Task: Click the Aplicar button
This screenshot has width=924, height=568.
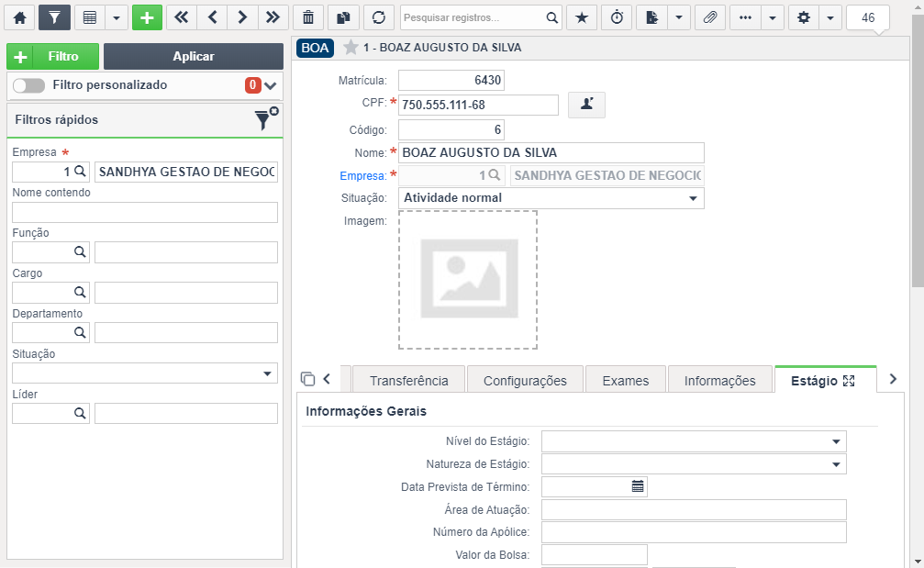Action: [194, 57]
